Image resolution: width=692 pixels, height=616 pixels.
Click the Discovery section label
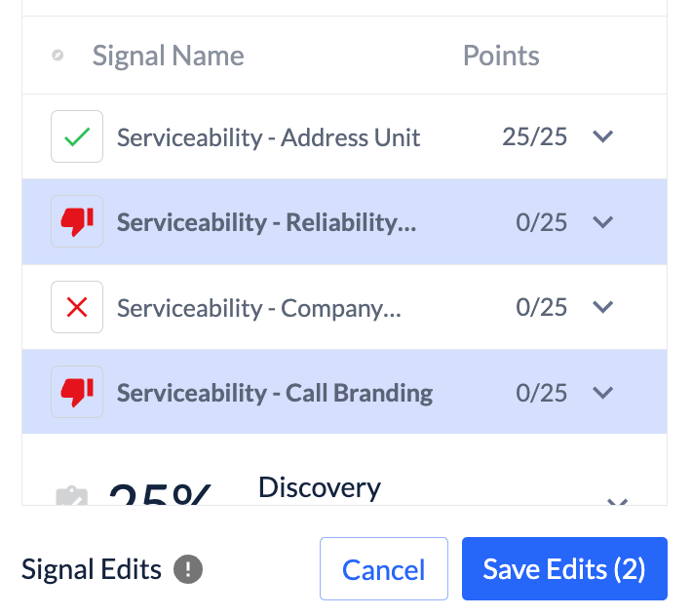pyautogui.click(x=320, y=487)
